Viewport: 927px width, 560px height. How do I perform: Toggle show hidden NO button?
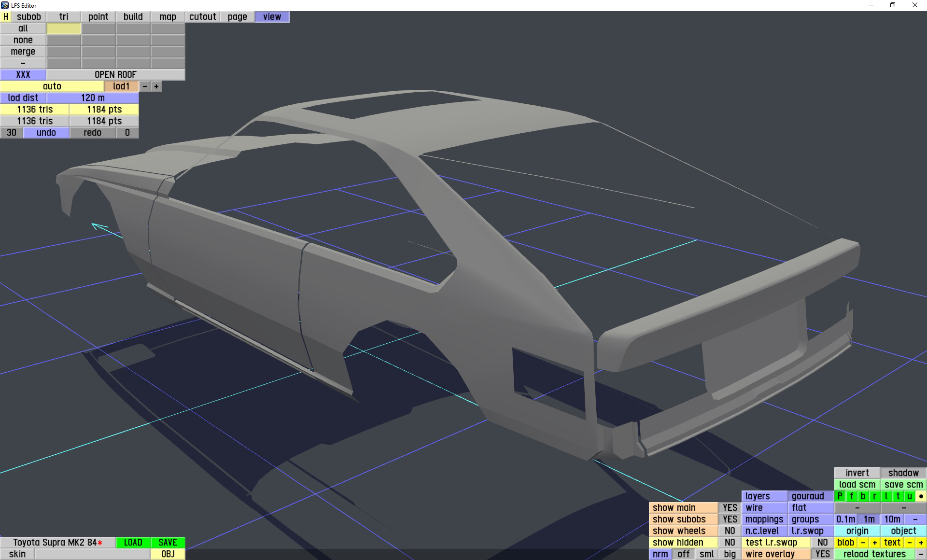[x=730, y=543]
